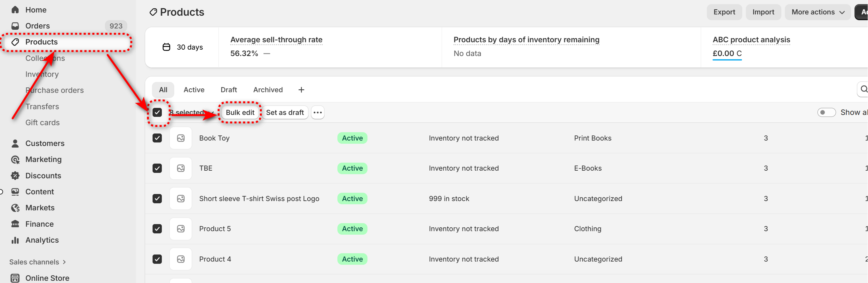The height and width of the screenshot is (283, 868).
Task: Click the Finance bank icon
Action: click(15, 224)
